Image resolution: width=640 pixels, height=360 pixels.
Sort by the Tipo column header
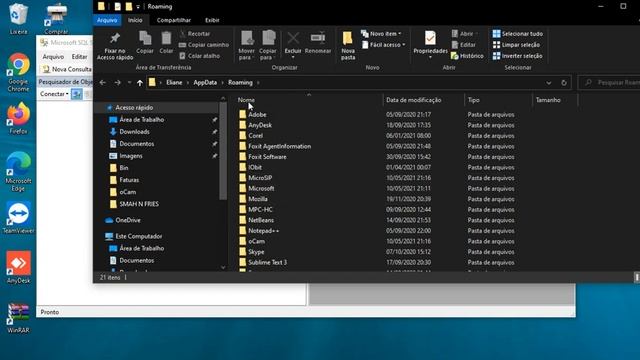473,100
